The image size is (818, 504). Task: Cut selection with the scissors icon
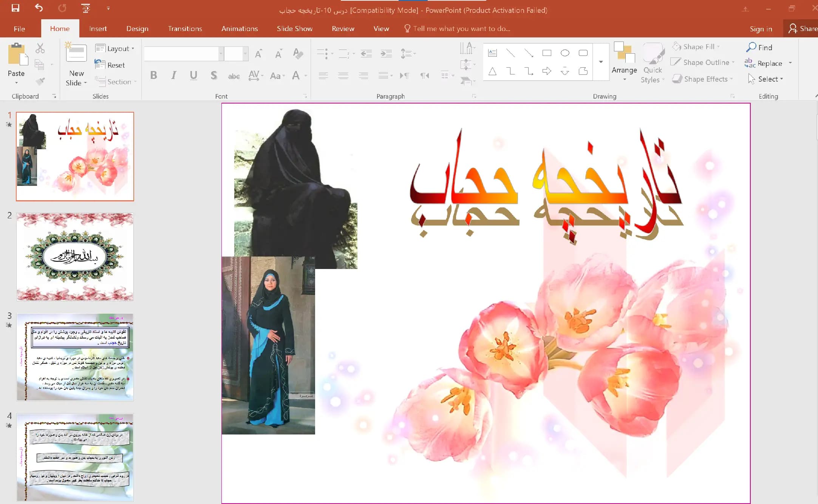(x=40, y=48)
